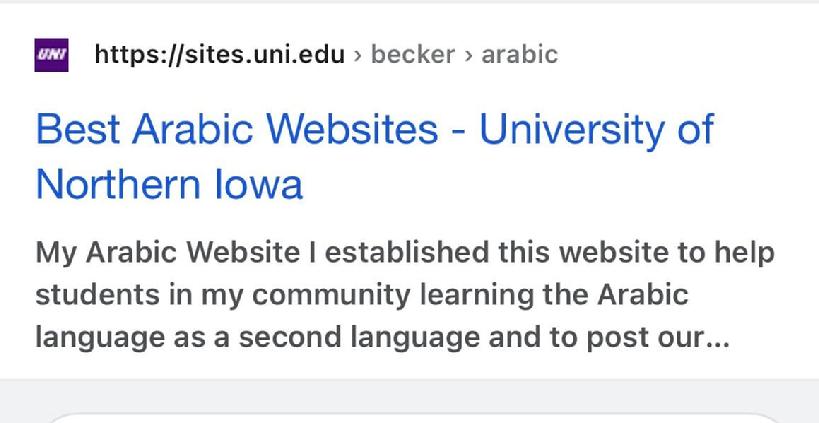Click the chevron separator before 'arabic'
Screen dimensions: 819x423
[469, 55]
